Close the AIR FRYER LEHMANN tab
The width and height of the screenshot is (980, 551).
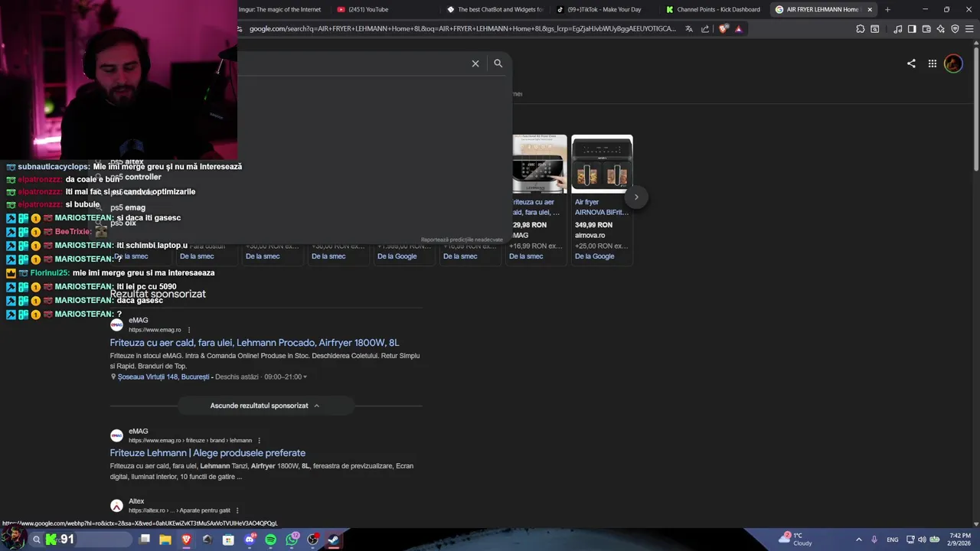[x=870, y=9]
